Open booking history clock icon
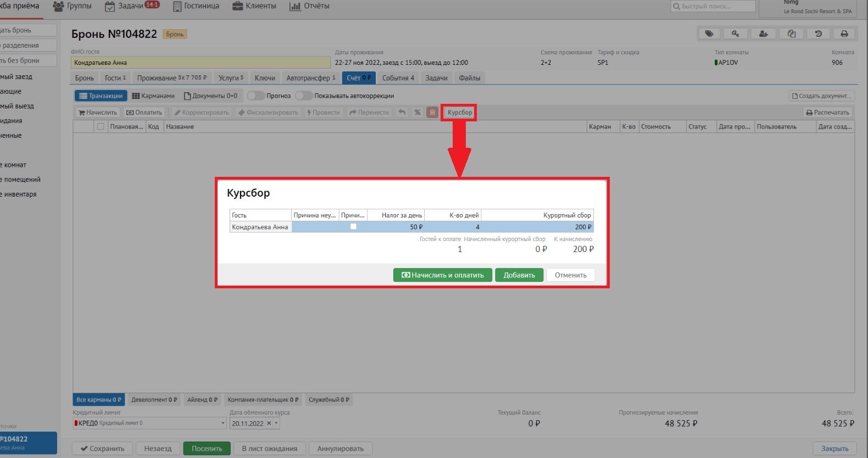The width and height of the screenshot is (868, 458). pos(818,34)
